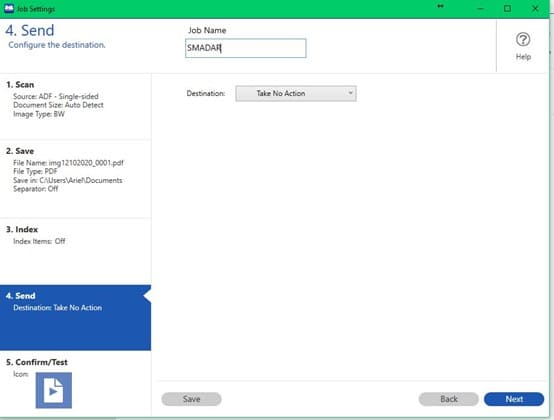Maximize the Job Settings window
This screenshot has width=554, height=420.
tap(507, 8)
